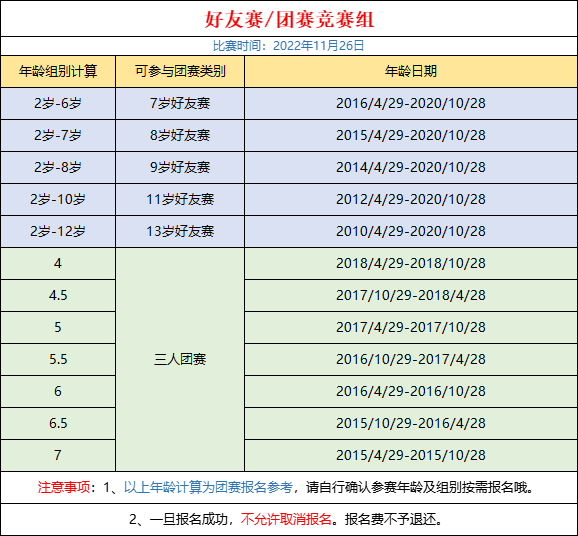The height and width of the screenshot is (536, 578).
Task: Click the red 不允许取消报名 text
Action: pos(286,519)
